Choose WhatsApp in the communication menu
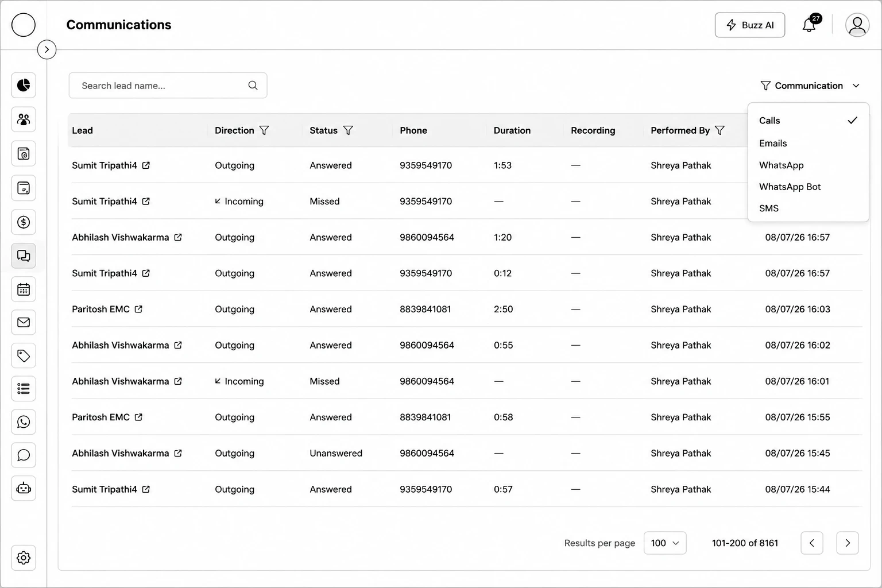 [x=808, y=165]
